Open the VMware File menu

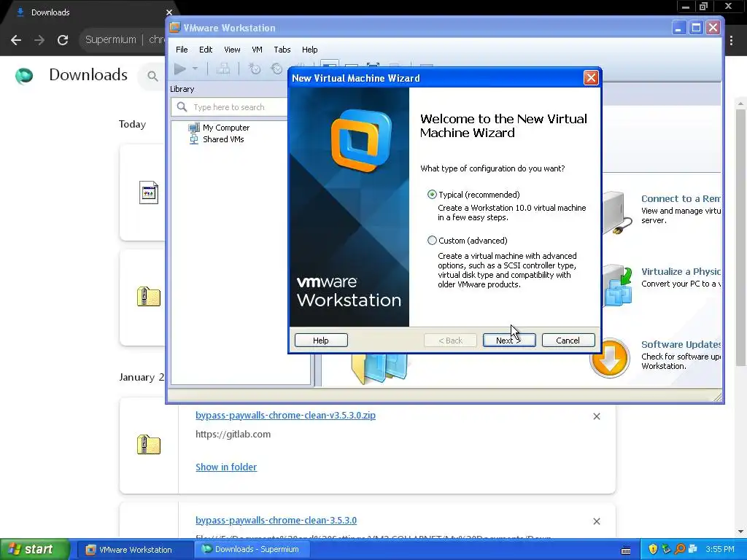pos(182,50)
